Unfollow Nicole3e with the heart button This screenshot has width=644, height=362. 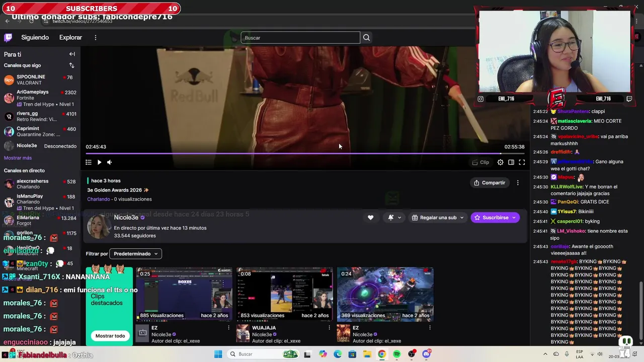coord(370,218)
